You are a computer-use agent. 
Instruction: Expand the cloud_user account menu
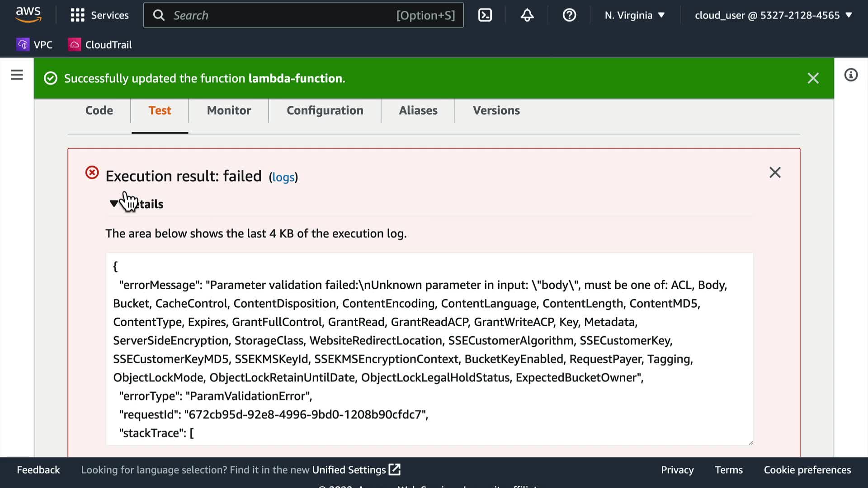click(773, 15)
